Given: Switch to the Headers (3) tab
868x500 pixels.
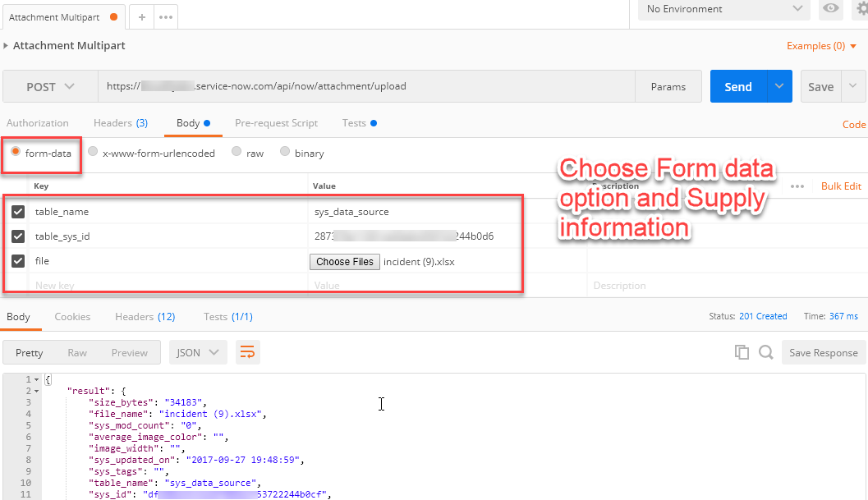Looking at the screenshot, I should [x=120, y=123].
